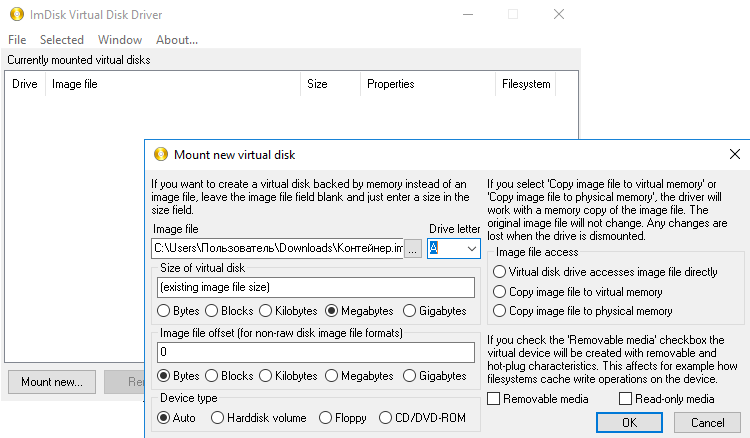The height and width of the screenshot is (438, 750).
Task: Select CD/DVD-ROM device type
Action: coord(422,418)
